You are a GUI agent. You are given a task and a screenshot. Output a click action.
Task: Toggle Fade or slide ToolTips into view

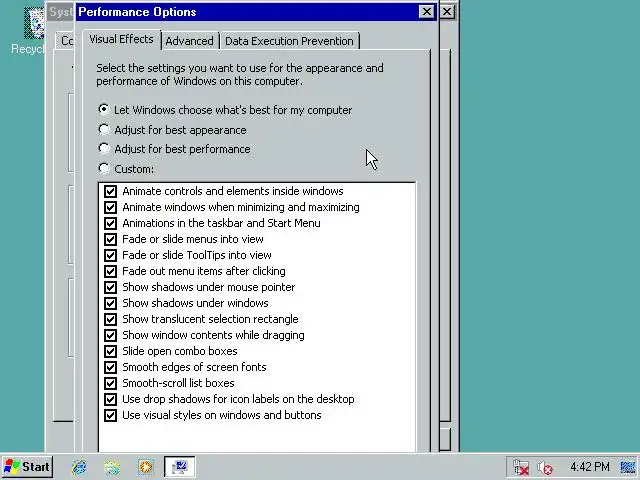[x=110, y=255]
